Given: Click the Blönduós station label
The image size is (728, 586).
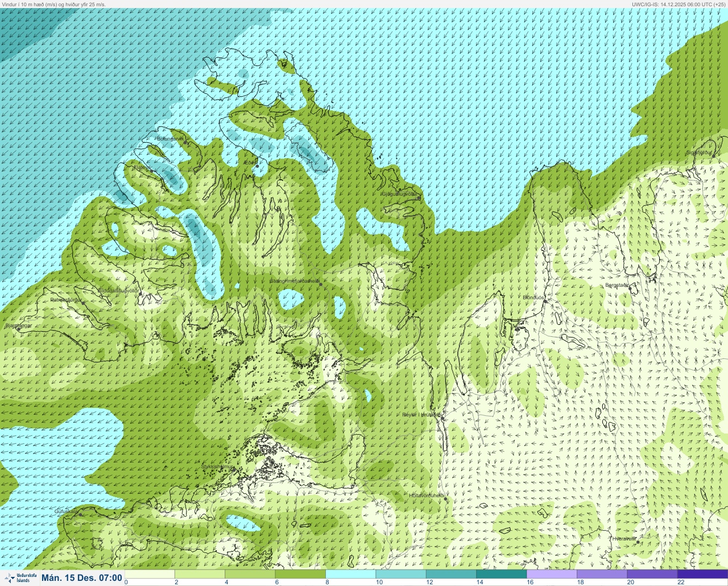Looking at the screenshot, I should (x=533, y=298).
